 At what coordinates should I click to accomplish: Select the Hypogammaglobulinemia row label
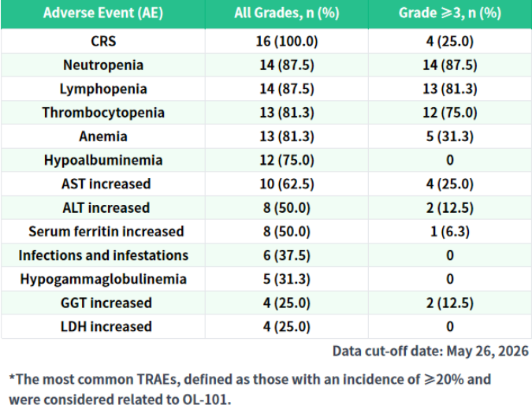pos(103,279)
